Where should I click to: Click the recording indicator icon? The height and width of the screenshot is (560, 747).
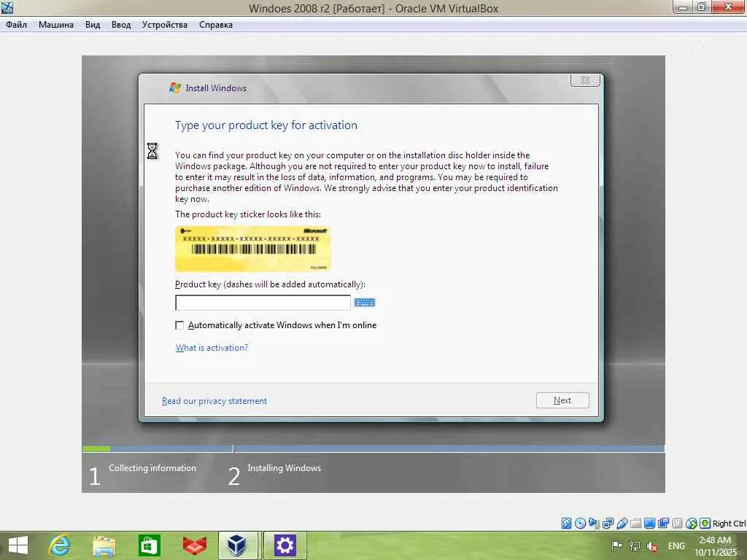click(x=663, y=524)
